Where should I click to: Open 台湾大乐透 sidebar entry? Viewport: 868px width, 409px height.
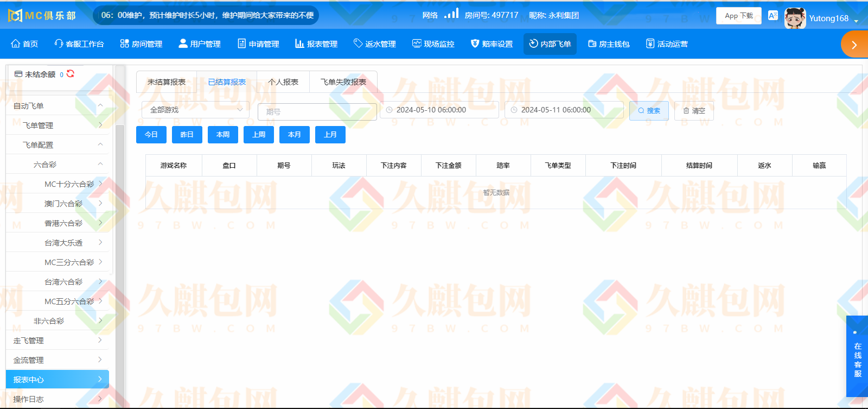click(58, 242)
